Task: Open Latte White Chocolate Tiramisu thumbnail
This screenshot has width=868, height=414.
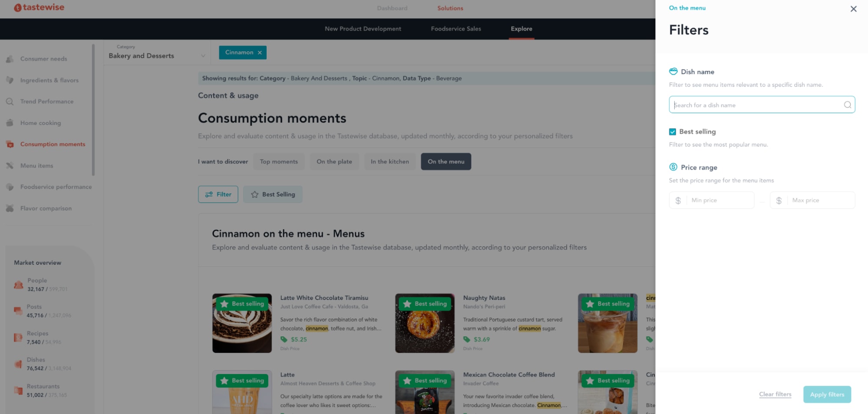Action: click(x=242, y=323)
